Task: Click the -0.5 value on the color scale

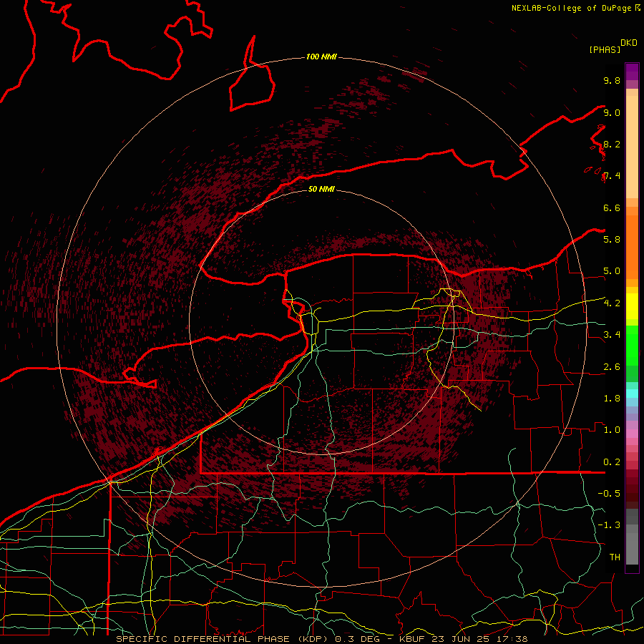Action: (609, 493)
